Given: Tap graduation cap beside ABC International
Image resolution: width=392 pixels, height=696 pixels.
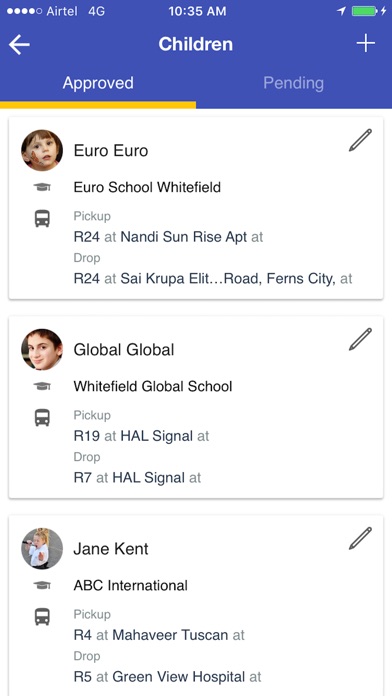Looking at the screenshot, I should click(x=42, y=585).
